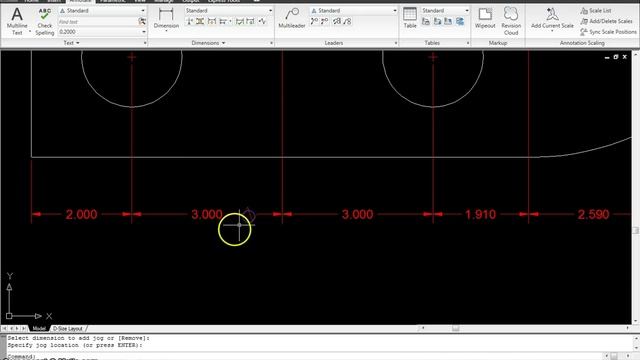Insert a Table with the Table tool

[410, 18]
